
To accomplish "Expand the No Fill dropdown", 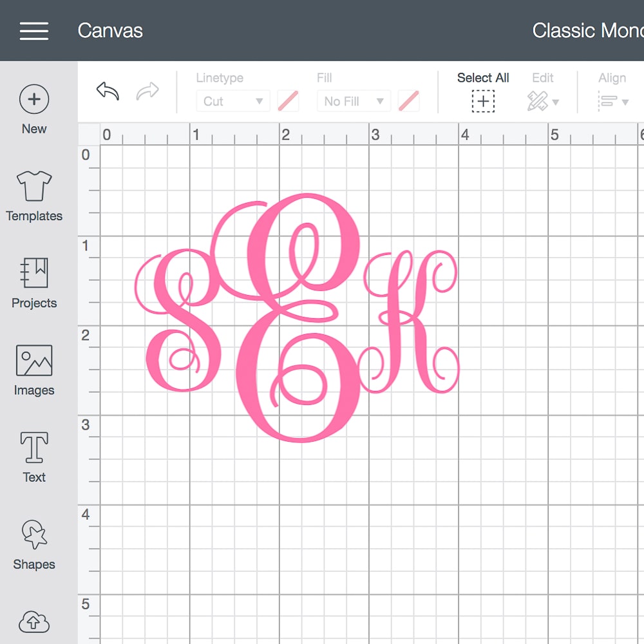I will 354,101.
